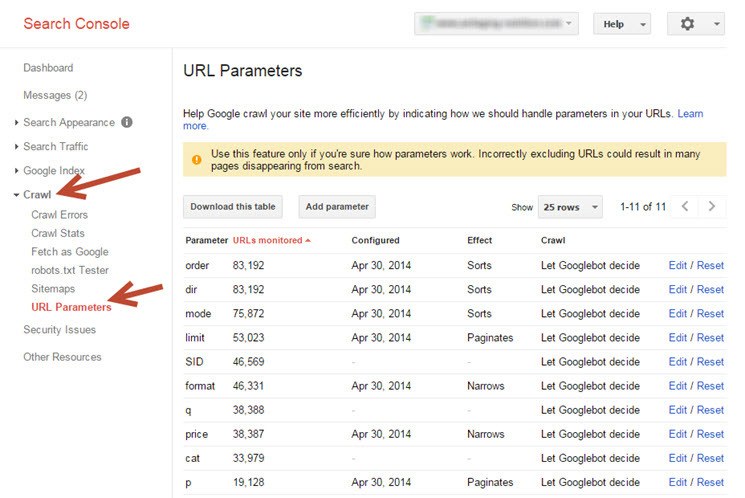Image resolution: width=745 pixels, height=498 pixels.
Task: Open Sitemaps page
Action: [x=53, y=289]
